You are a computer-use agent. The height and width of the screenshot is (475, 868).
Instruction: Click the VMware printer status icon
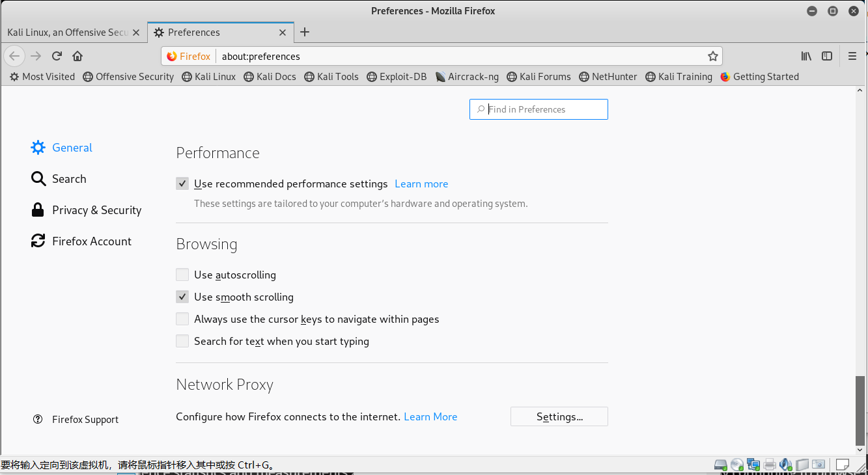tap(770, 465)
